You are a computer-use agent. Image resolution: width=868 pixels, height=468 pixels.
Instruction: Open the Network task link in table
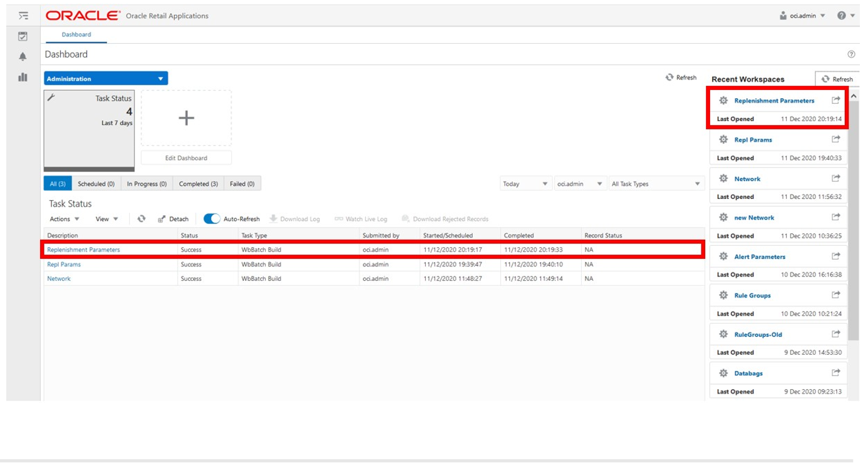[59, 278]
